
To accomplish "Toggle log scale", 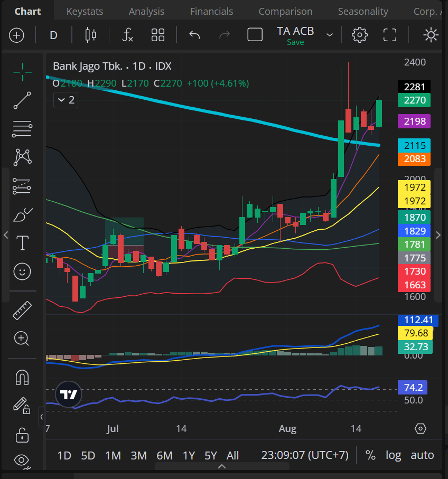I will pos(393,455).
